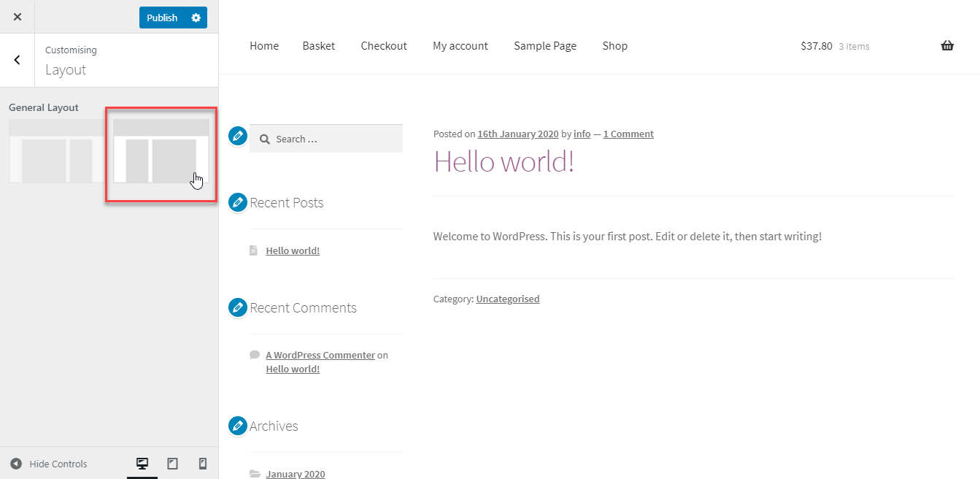Open Hello world! link under Recent Comments

pos(293,369)
